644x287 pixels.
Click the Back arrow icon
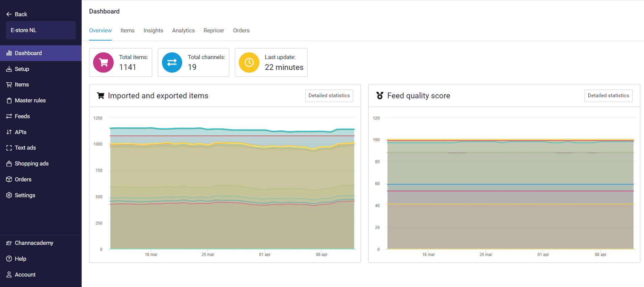(9, 14)
